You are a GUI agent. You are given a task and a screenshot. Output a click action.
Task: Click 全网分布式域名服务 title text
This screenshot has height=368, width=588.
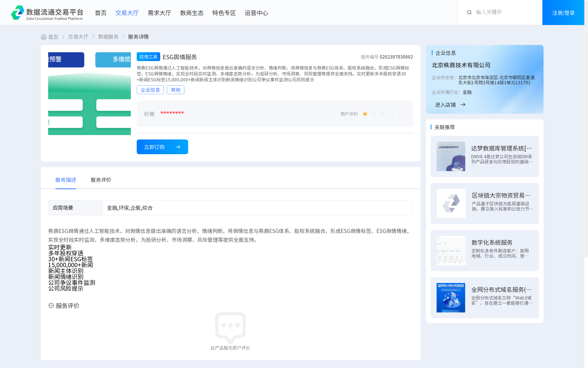(x=502, y=290)
